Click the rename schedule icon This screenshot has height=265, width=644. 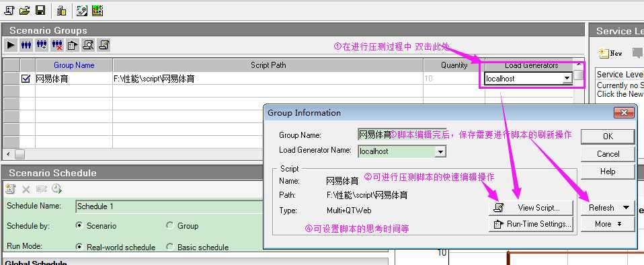tap(42, 189)
